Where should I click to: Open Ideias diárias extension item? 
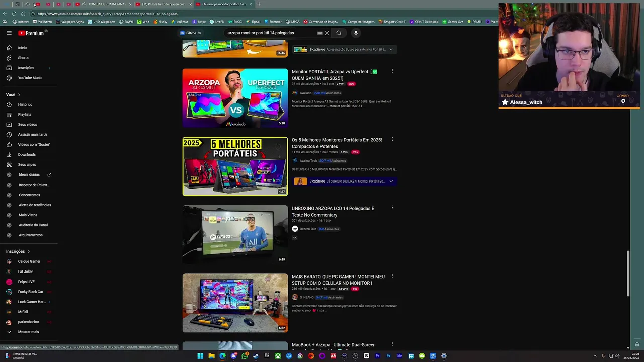(29, 174)
